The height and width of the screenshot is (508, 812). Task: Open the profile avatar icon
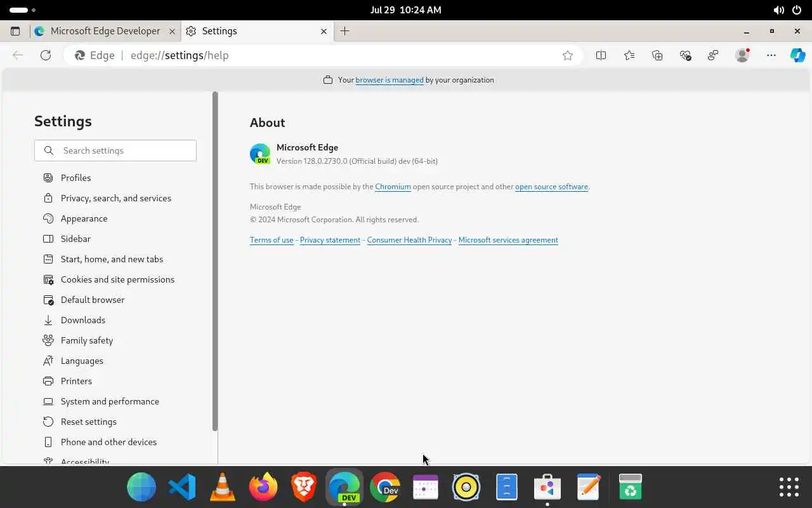coord(742,55)
